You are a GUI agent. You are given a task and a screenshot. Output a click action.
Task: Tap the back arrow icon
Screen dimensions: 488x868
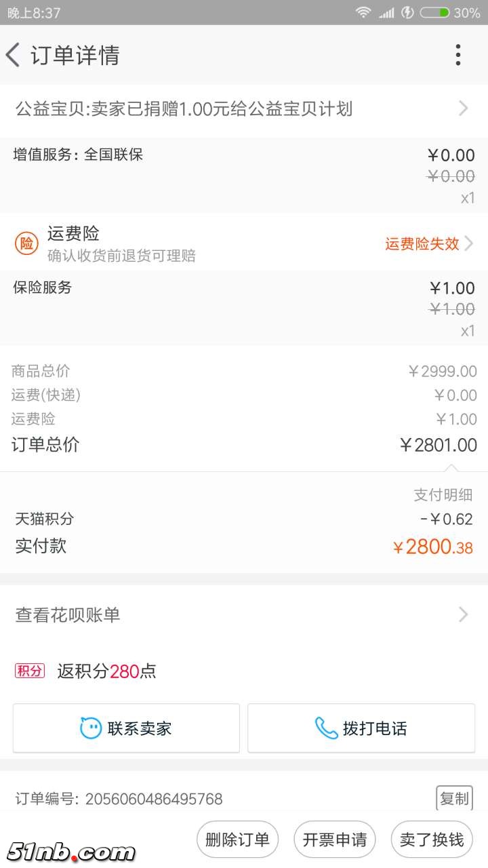[x=13, y=55]
